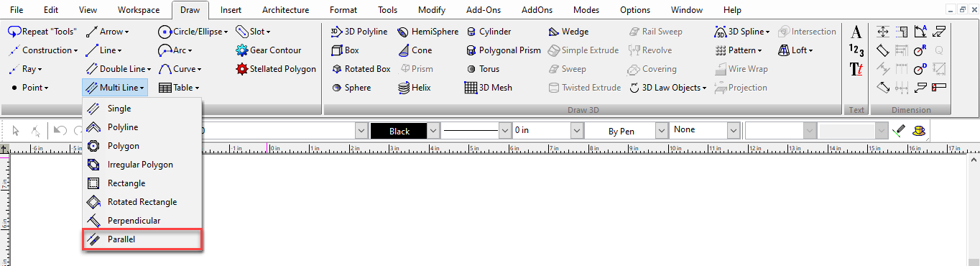Viewport: 980px width, 266px height.
Task: Select the diameter dimension icon
Action: point(920,69)
